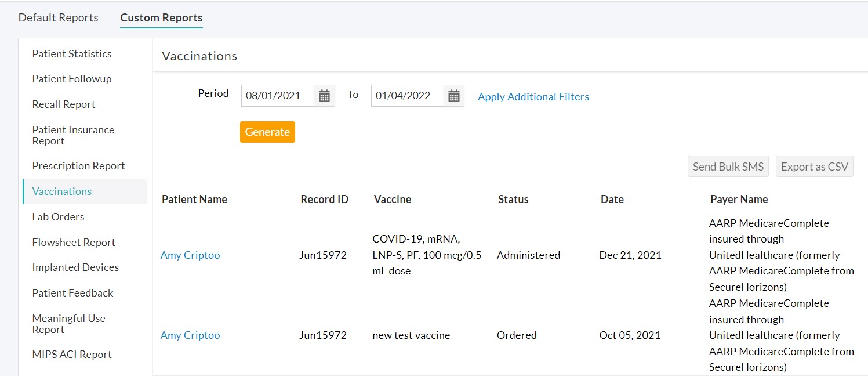This screenshot has width=868, height=376.
Task: Open Patient Statistics report in sidebar
Action: (72, 54)
